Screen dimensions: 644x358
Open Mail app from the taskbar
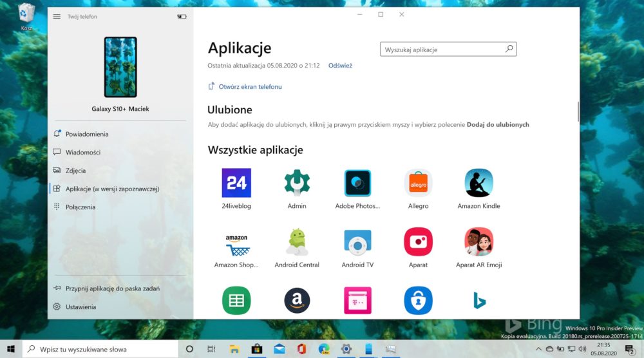279,349
